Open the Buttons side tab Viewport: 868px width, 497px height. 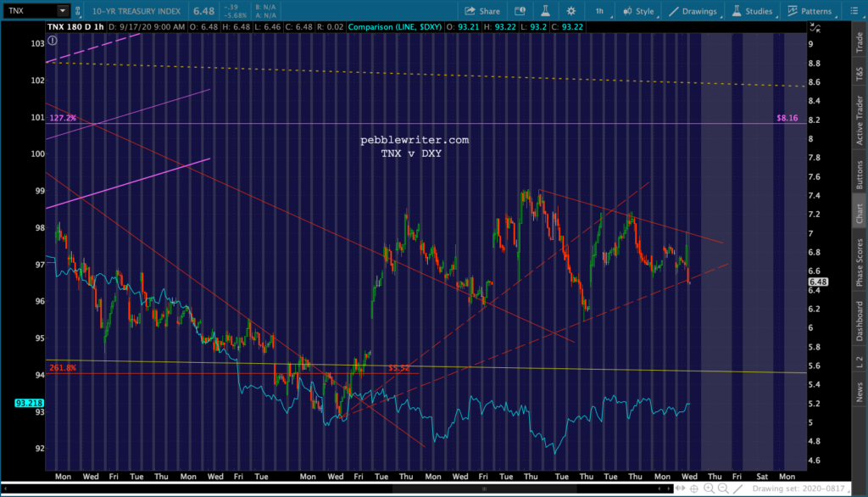pos(860,175)
